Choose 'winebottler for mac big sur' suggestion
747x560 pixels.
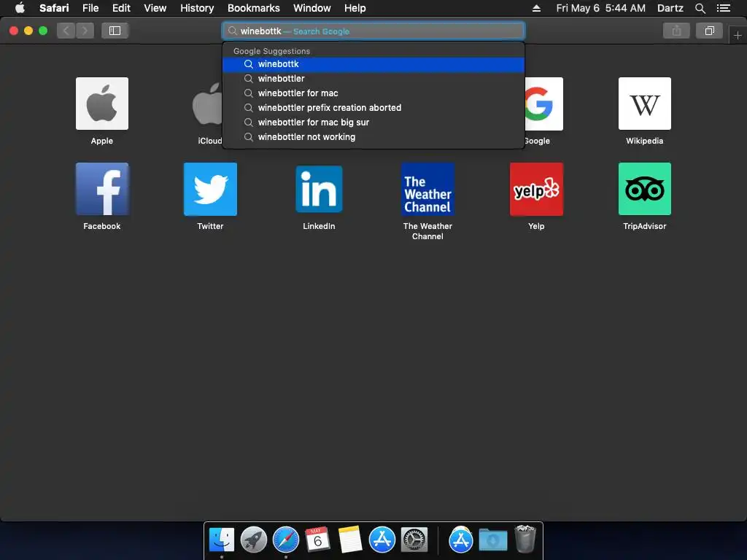click(373, 122)
